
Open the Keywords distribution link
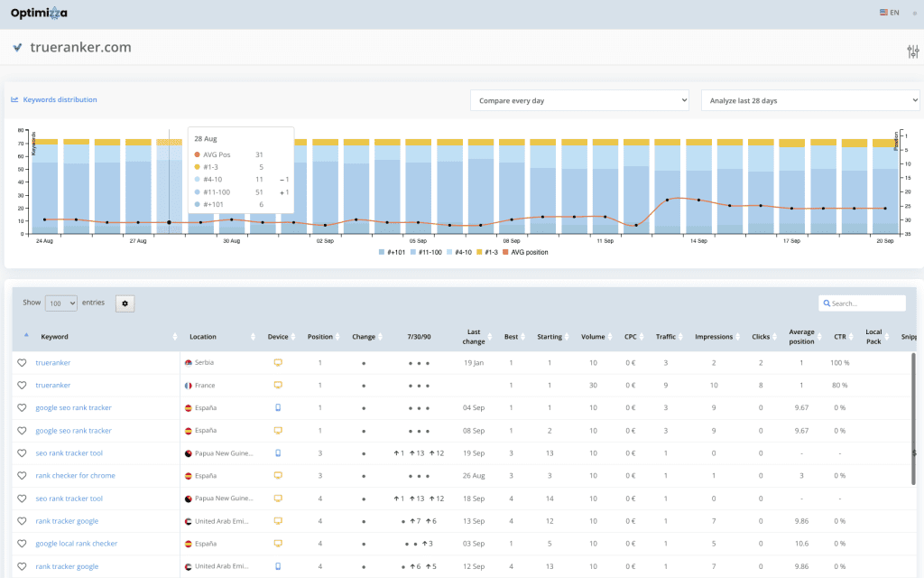[x=60, y=99]
